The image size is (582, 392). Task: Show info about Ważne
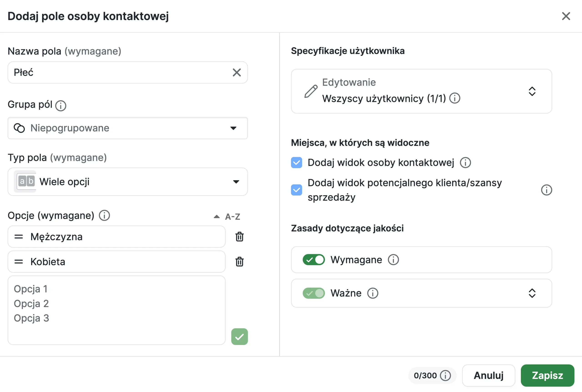click(x=373, y=293)
